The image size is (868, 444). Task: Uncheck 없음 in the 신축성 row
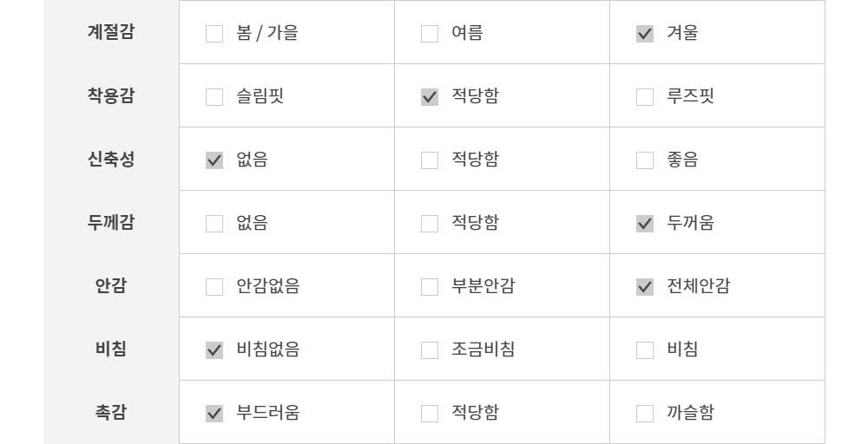pos(214,160)
